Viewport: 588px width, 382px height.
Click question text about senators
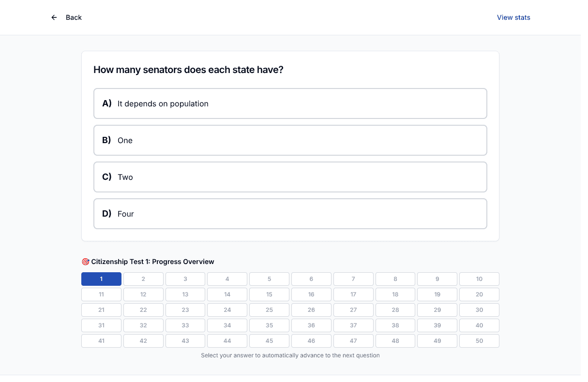tap(188, 70)
